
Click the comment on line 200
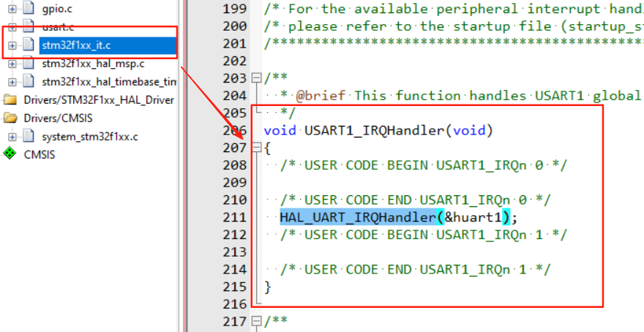pyautogui.click(x=454, y=26)
